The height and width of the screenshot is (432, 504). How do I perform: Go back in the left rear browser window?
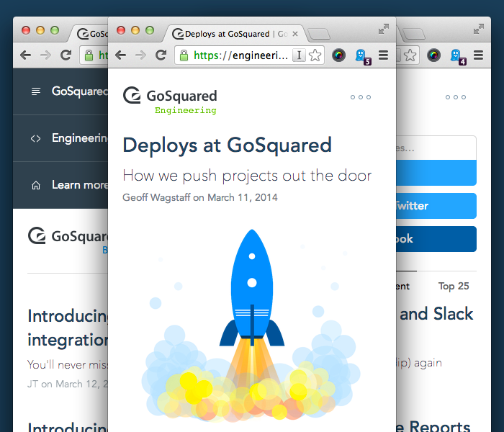(25, 55)
